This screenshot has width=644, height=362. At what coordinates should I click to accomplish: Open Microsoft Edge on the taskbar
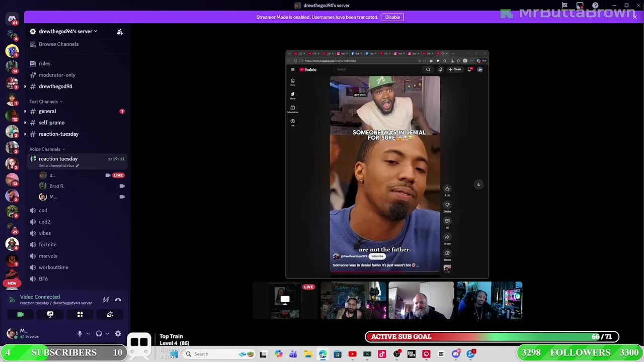point(323,354)
